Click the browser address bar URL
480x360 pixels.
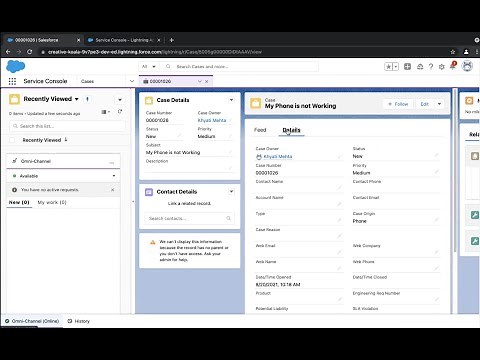tap(155, 52)
